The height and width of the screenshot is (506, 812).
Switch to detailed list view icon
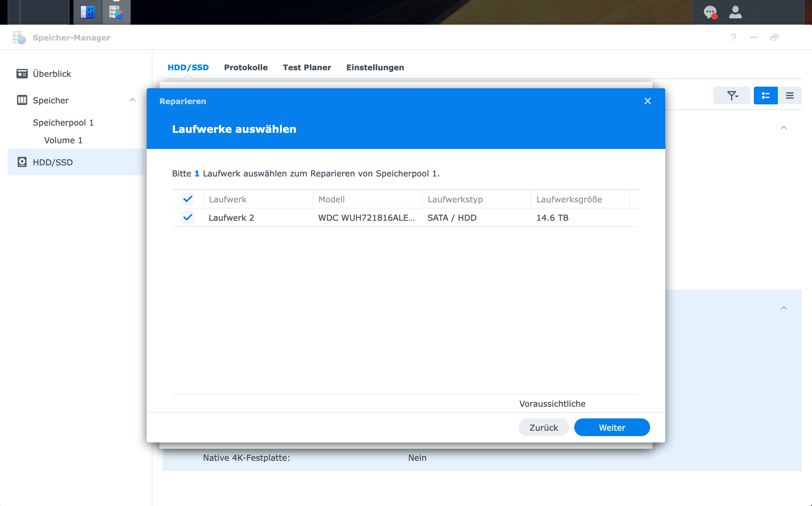click(x=766, y=96)
